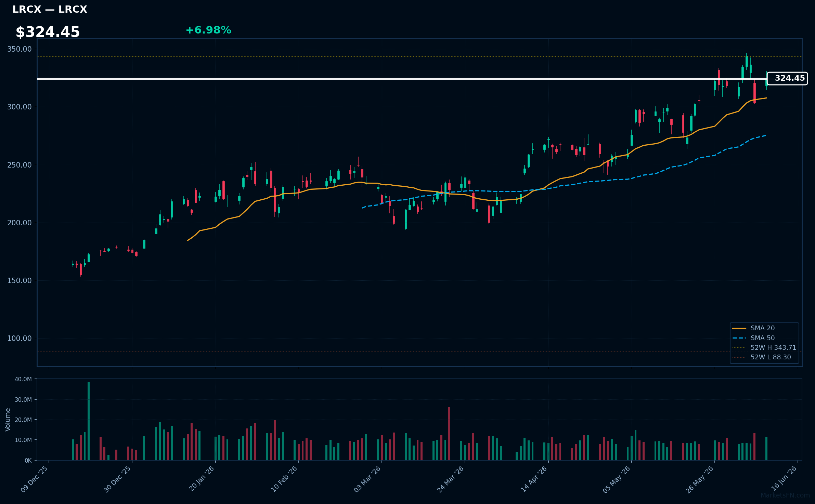Viewport: 815px width, 504px height.
Task: Click the tall red volume bar in late March
Action: (449, 434)
